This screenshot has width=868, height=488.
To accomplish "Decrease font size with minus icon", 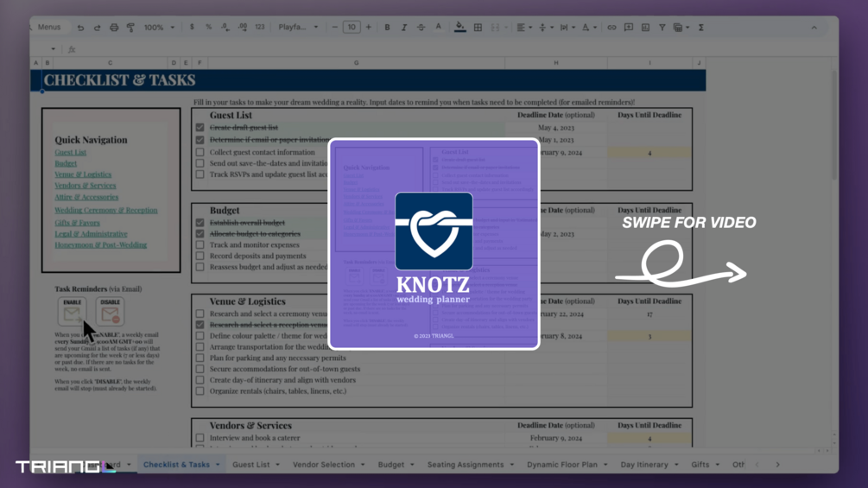I will [x=334, y=27].
